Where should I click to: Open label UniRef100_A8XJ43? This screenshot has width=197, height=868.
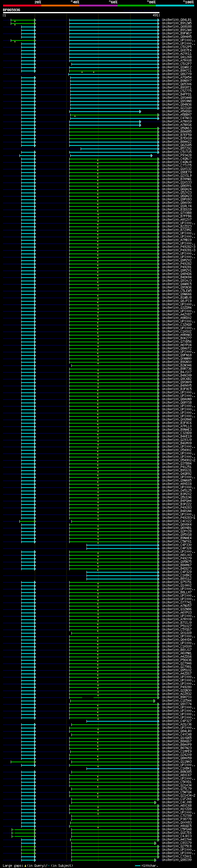176,555
